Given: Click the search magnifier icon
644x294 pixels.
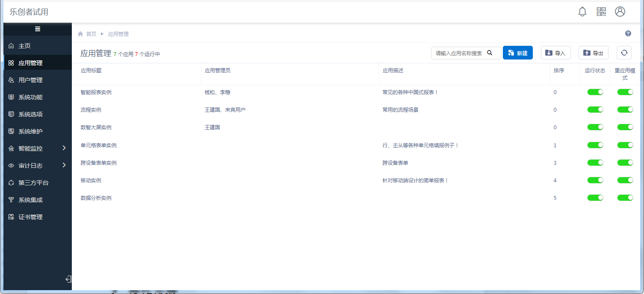Looking at the screenshot, I should coord(490,53).
